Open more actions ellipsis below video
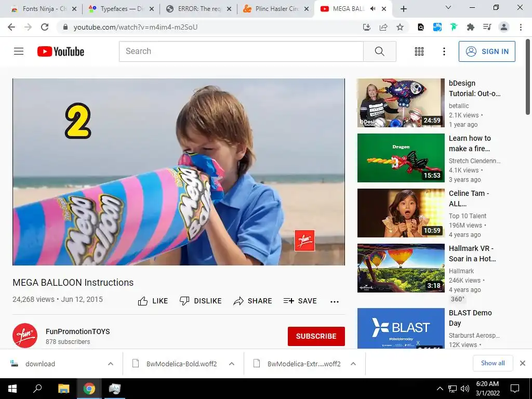This screenshot has width=532, height=399. (335, 302)
